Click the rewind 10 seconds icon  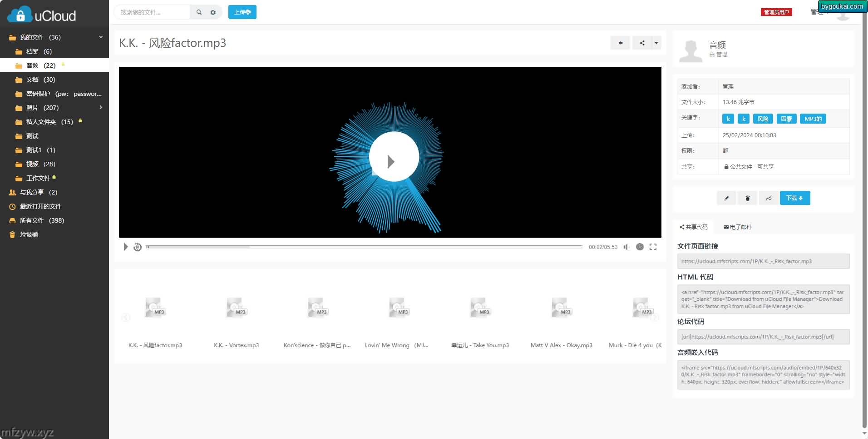click(138, 247)
